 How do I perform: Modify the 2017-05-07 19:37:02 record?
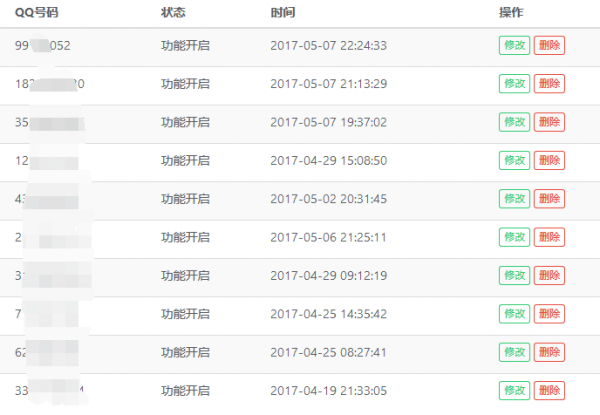click(514, 122)
